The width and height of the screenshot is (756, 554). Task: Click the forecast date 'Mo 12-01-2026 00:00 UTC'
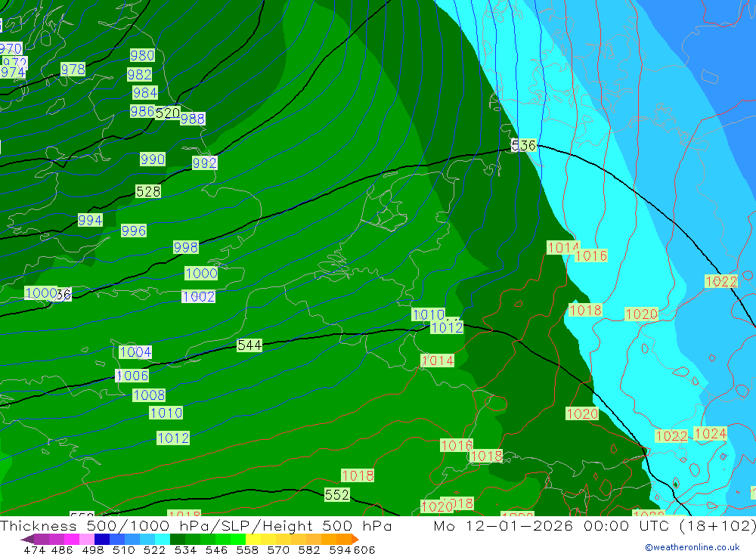pyautogui.click(x=554, y=525)
